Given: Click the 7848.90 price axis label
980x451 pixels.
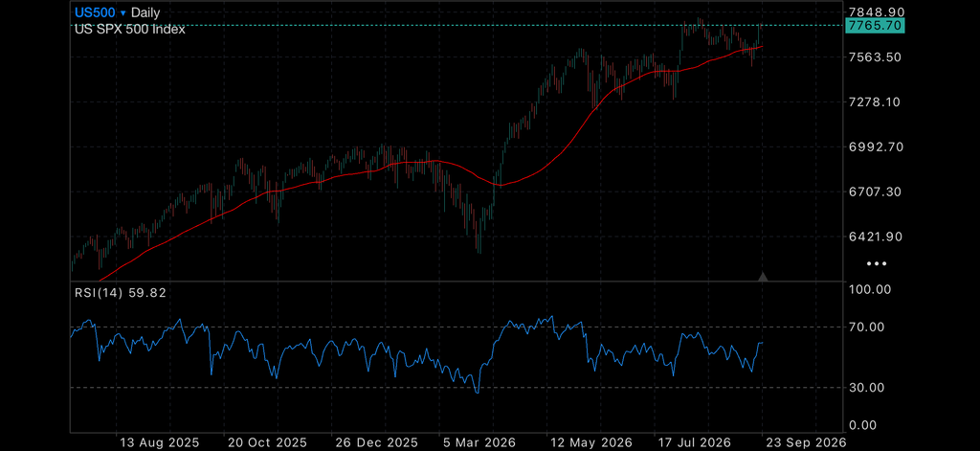Looking at the screenshot, I should coord(878,11).
